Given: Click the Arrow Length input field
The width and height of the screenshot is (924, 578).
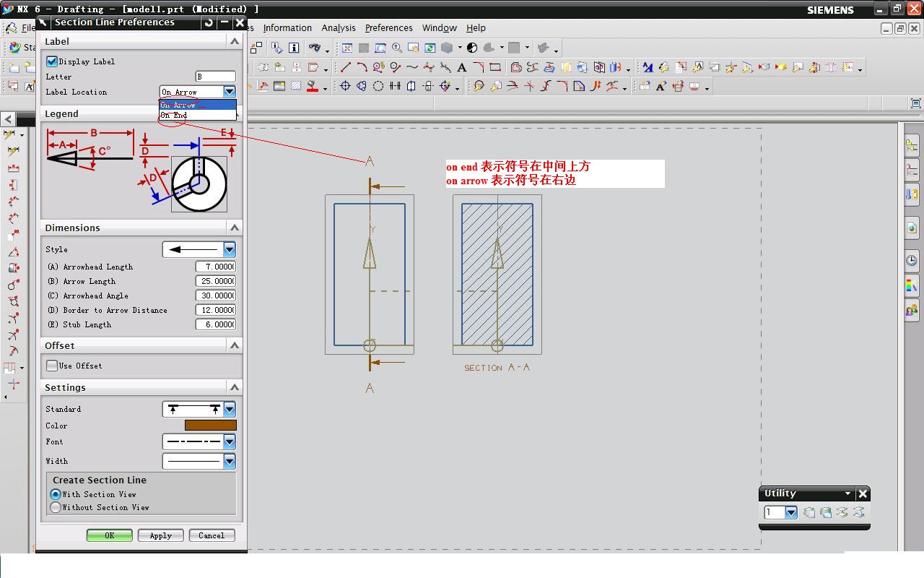Looking at the screenshot, I should pos(215,281).
